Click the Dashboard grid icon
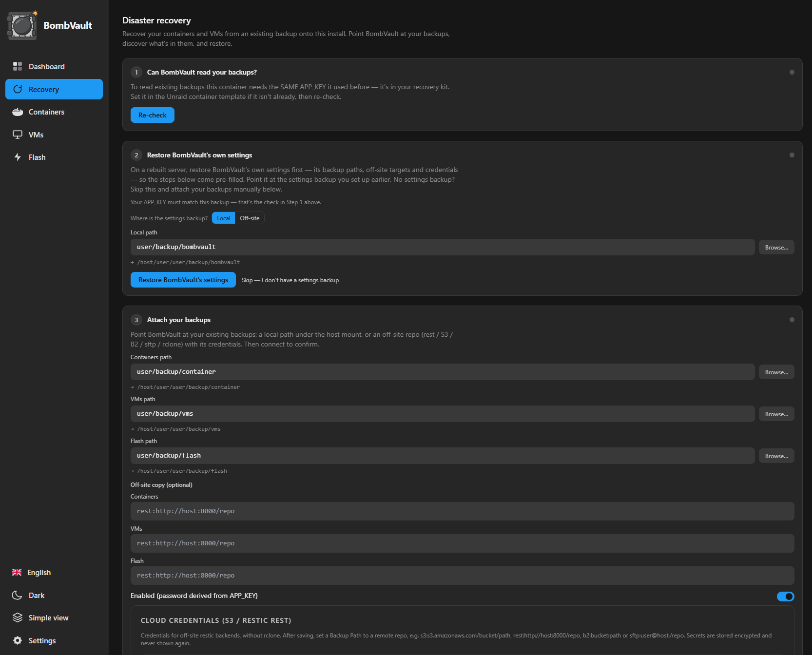The width and height of the screenshot is (812, 655). [18, 66]
